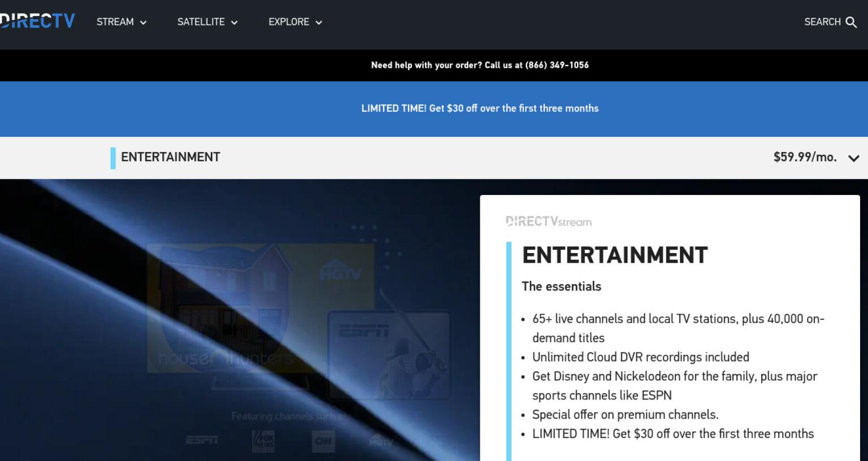Viewport: 868px width, 461px height.
Task: Click the '65+ live channels' bullet
Action: pos(678,328)
